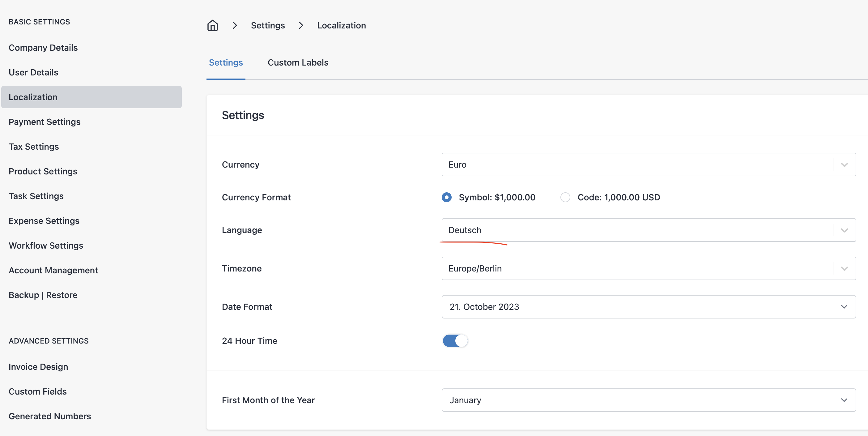Screen dimensions: 868x436
Task: Open User Details settings
Action: pos(33,72)
